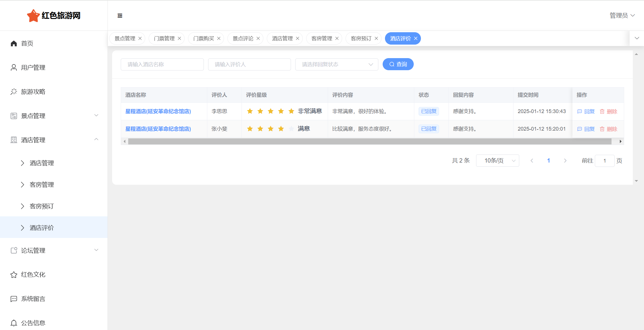The width and height of the screenshot is (644, 330).
Task: Close the 景点管理 tab
Action: (x=140, y=39)
